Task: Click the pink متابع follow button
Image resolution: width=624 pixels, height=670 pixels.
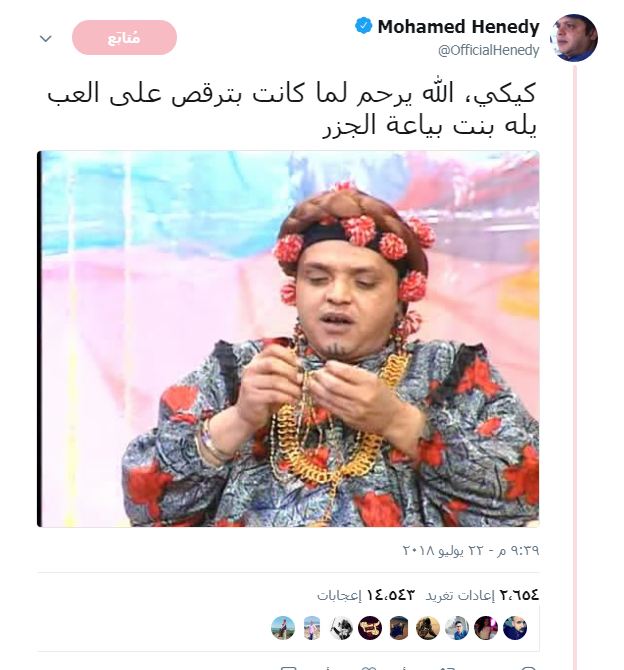Action: pos(124,38)
